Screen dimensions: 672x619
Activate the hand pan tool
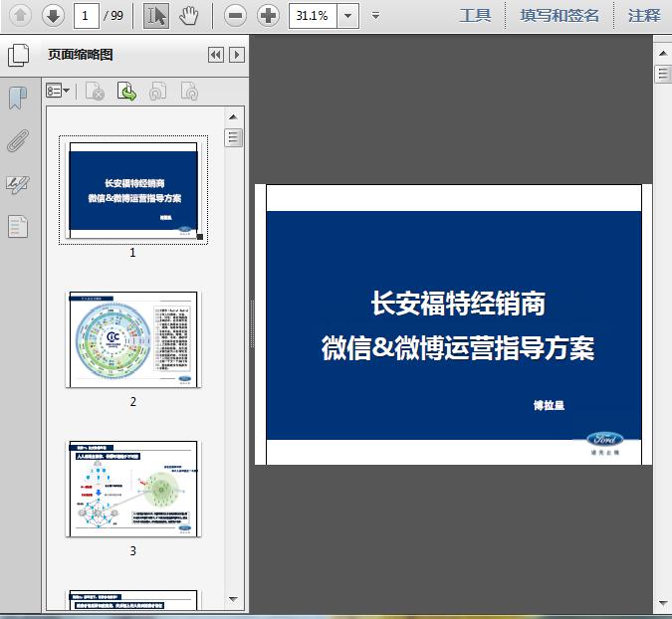(188, 16)
